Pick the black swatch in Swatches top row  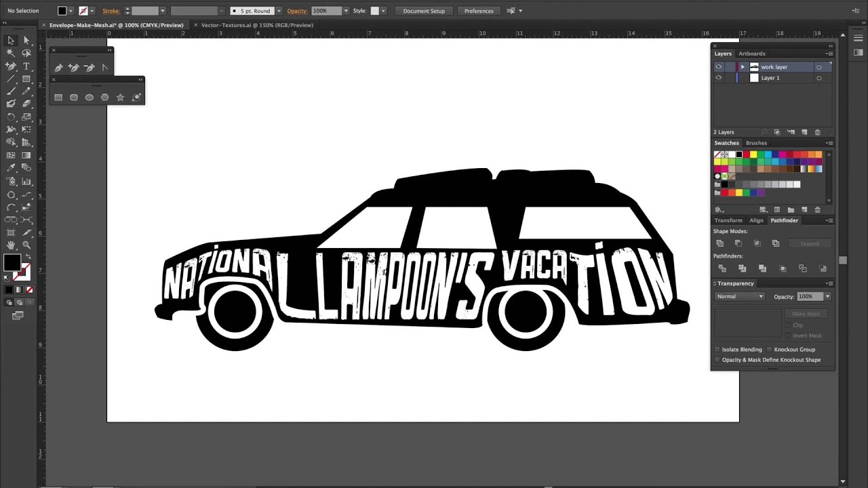click(739, 155)
